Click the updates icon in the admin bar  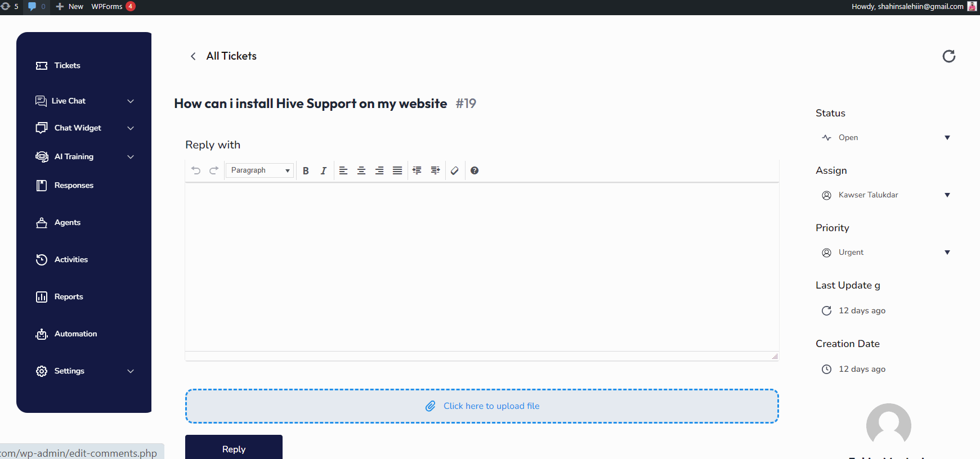coord(9,6)
